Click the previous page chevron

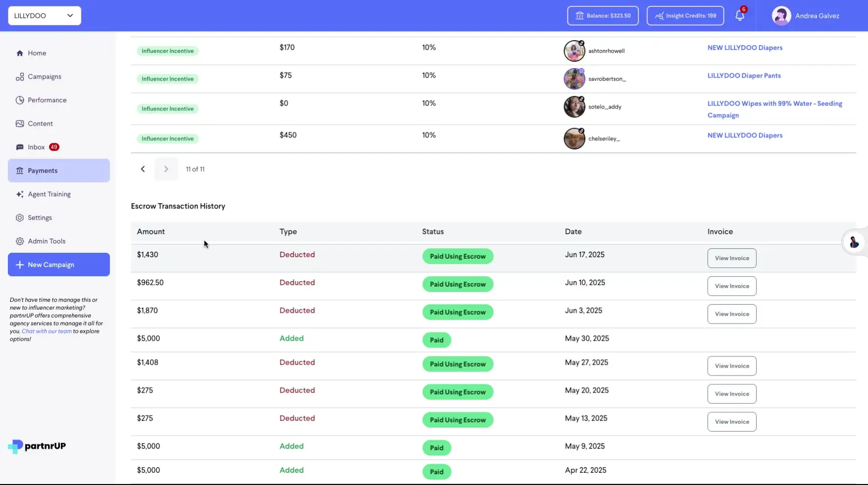142,169
